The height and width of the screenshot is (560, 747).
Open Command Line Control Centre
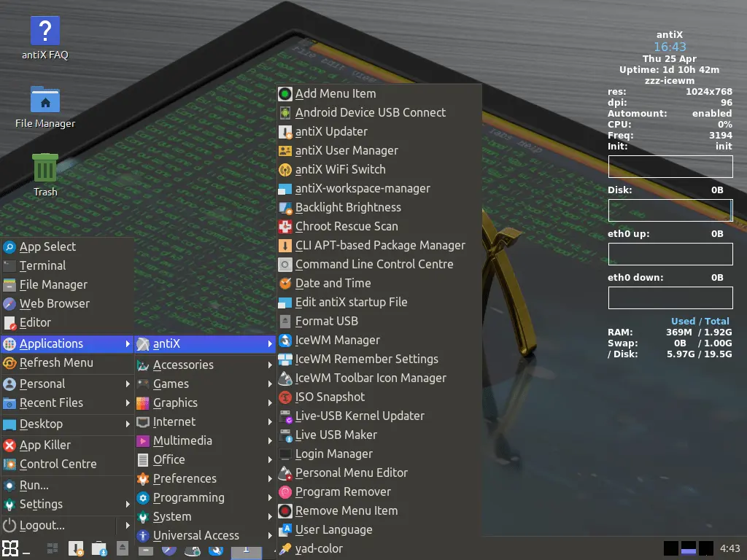tap(379, 265)
